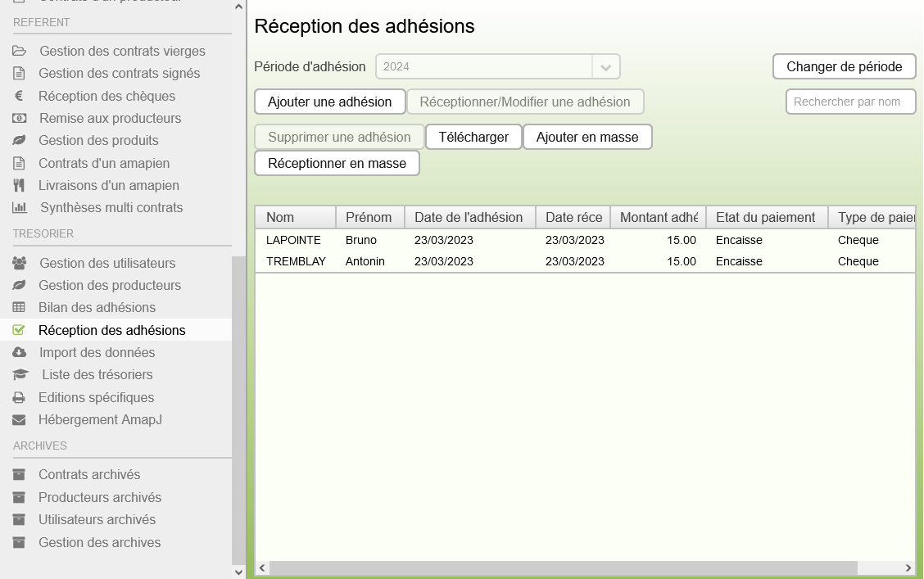Click the green check icon beside Réception des adhésions

click(x=19, y=330)
